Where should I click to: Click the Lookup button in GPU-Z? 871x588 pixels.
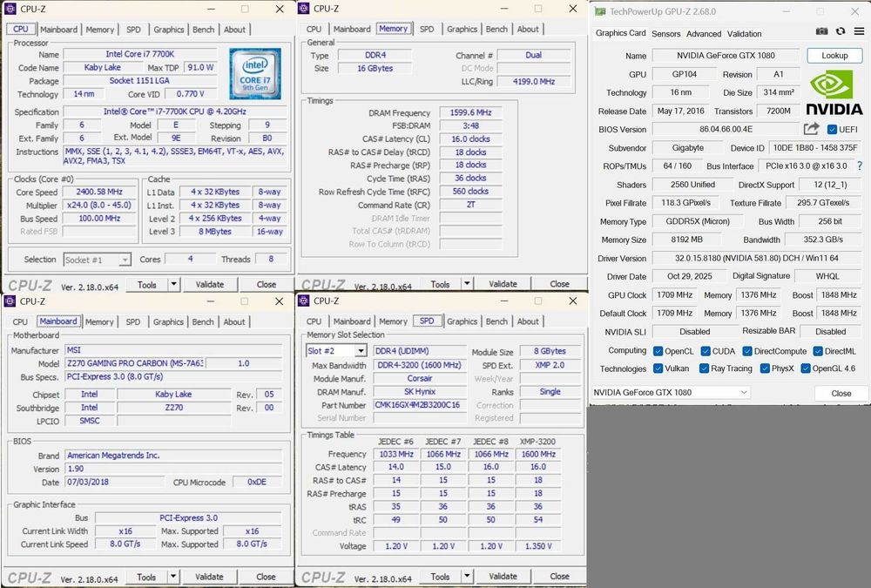[834, 56]
